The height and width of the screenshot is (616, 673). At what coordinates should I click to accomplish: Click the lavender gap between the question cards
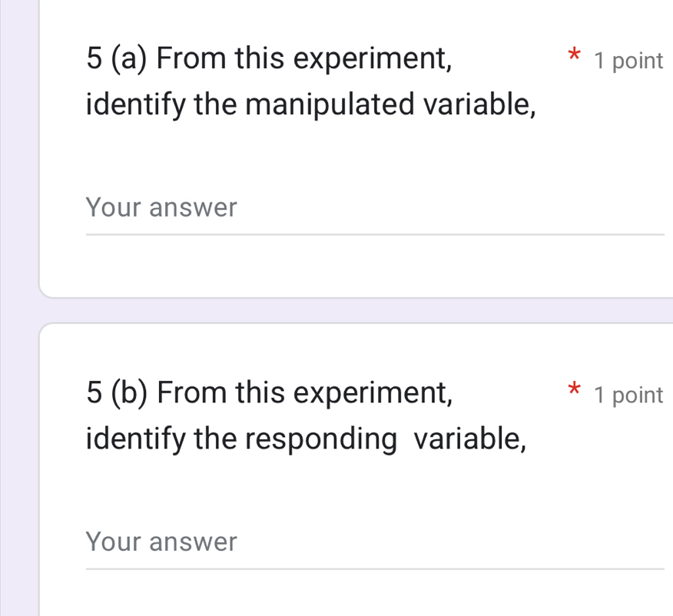click(x=353, y=310)
